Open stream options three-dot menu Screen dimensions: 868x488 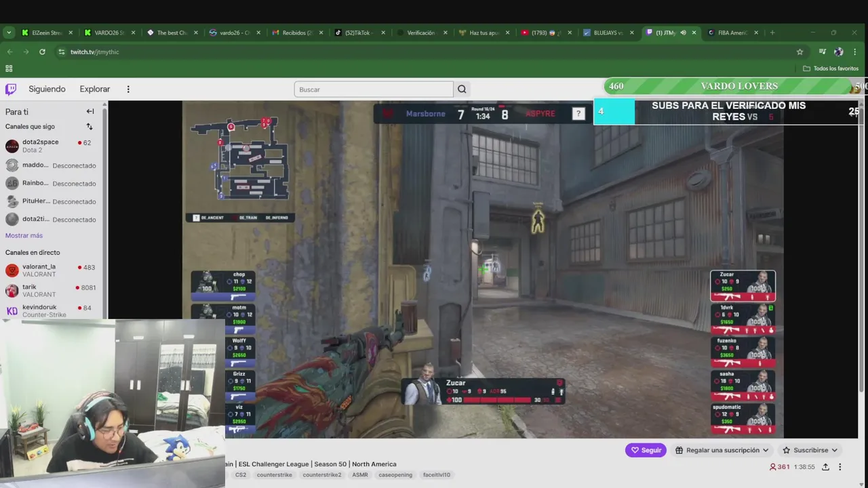840,467
